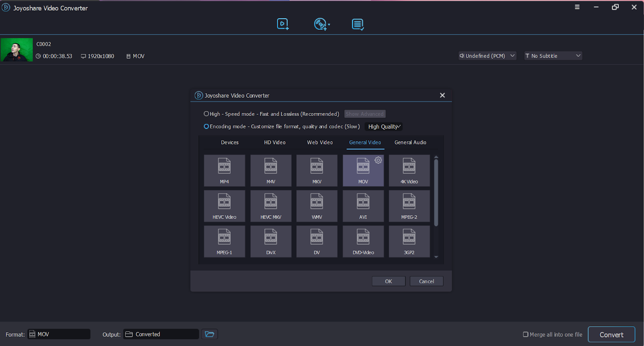This screenshot has width=644, height=346.
Task: Expand the High Quality dropdown
Action: click(384, 126)
